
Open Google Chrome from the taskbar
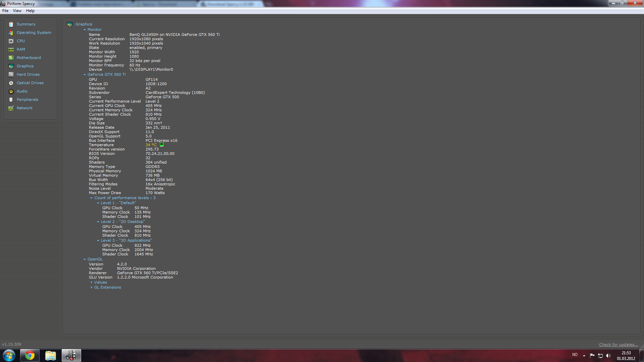click(x=30, y=355)
